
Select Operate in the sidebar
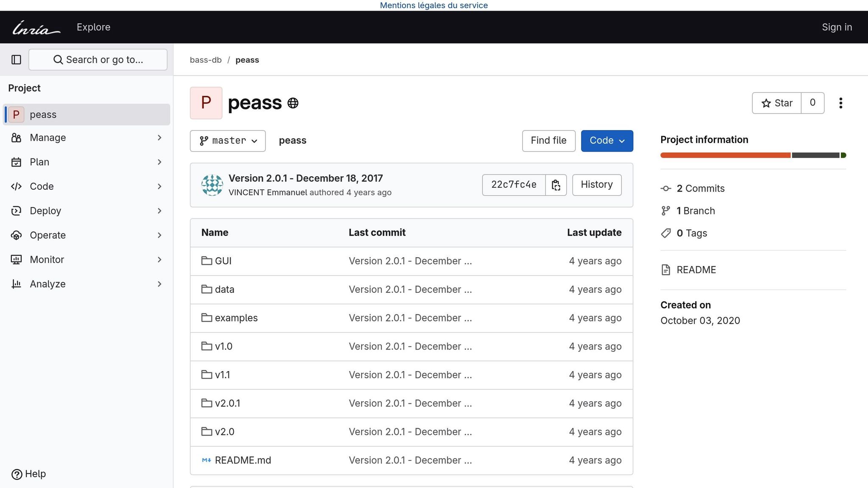(x=86, y=235)
